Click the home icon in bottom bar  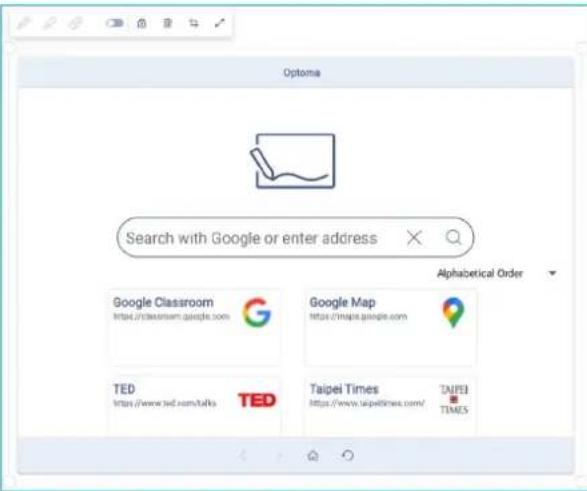coord(313,455)
